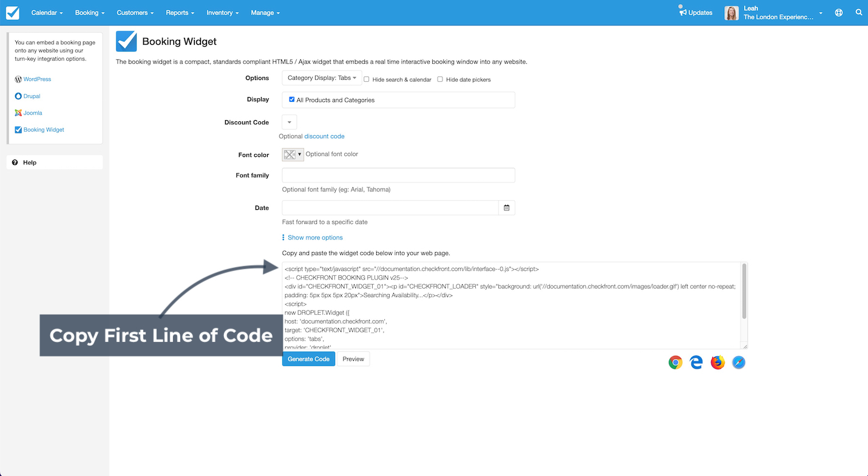
Task: Tick the Hide search & calendar checkbox
Action: point(367,79)
